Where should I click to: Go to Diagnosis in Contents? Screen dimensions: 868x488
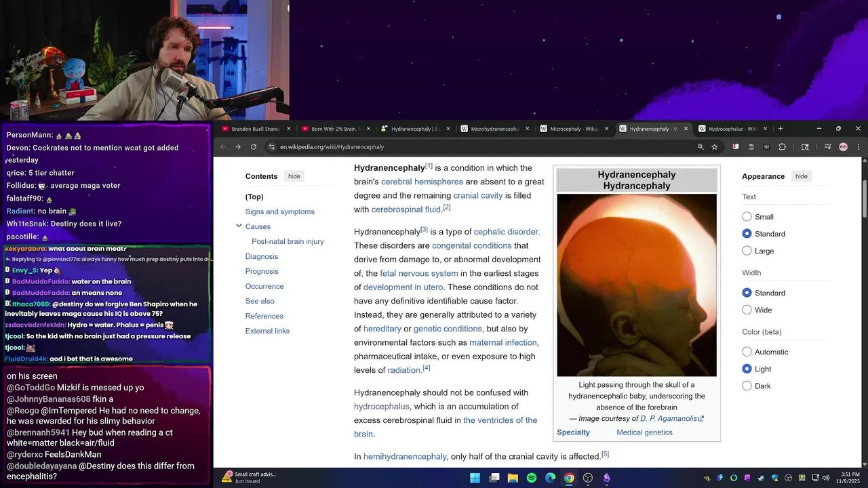262,256
